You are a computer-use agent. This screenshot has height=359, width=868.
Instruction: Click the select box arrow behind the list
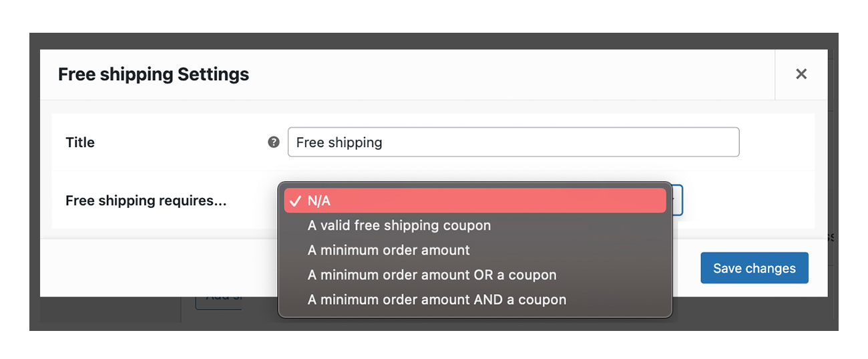677,200
